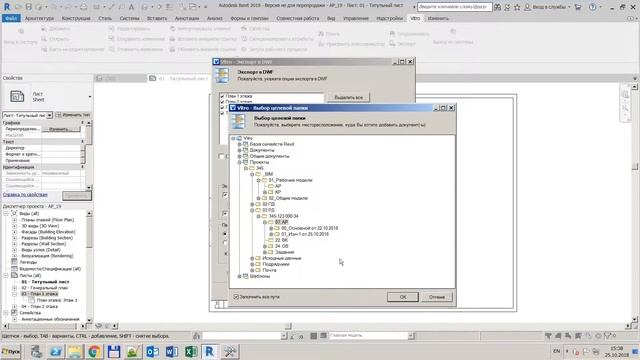Select 'Исходные данные' folder
The width and height of the screenshot is (640, 360).
pos(282,258)
